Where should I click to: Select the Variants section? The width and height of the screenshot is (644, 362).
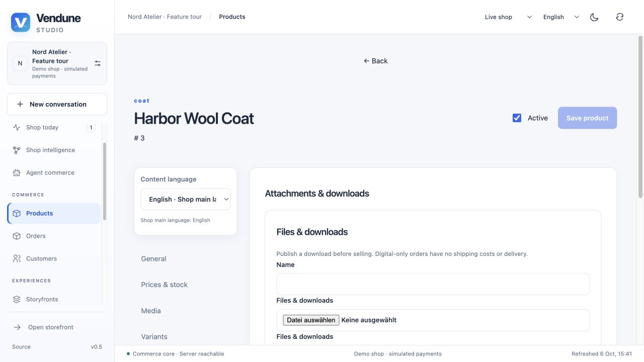click(x=186, y=336)
